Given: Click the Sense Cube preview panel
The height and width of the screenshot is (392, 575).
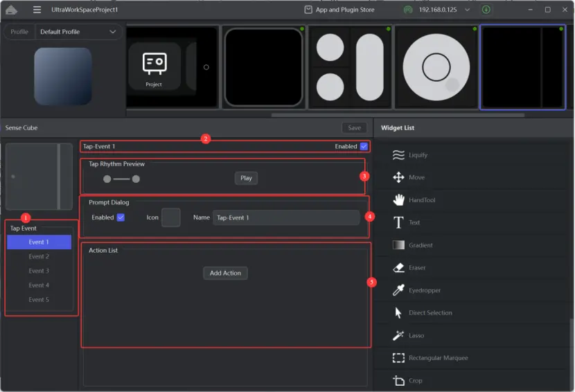Looking at the screenshot, I should pos(39,177).
